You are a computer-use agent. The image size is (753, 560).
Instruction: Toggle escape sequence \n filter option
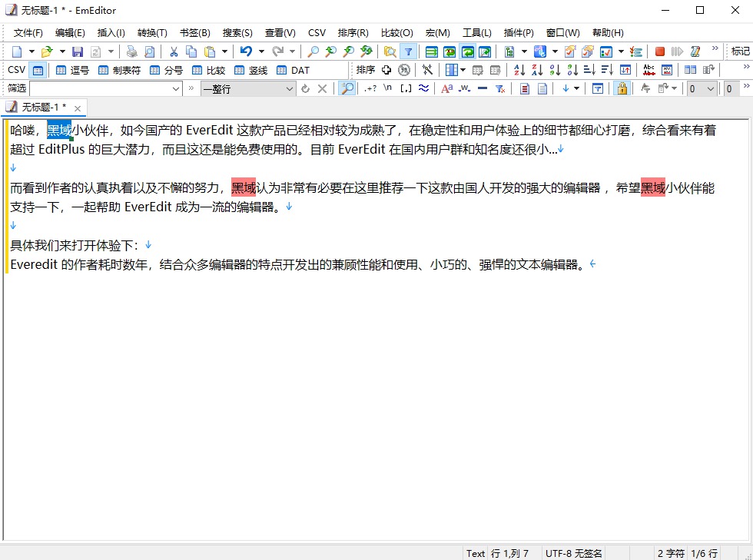click(x=387, y=88)
